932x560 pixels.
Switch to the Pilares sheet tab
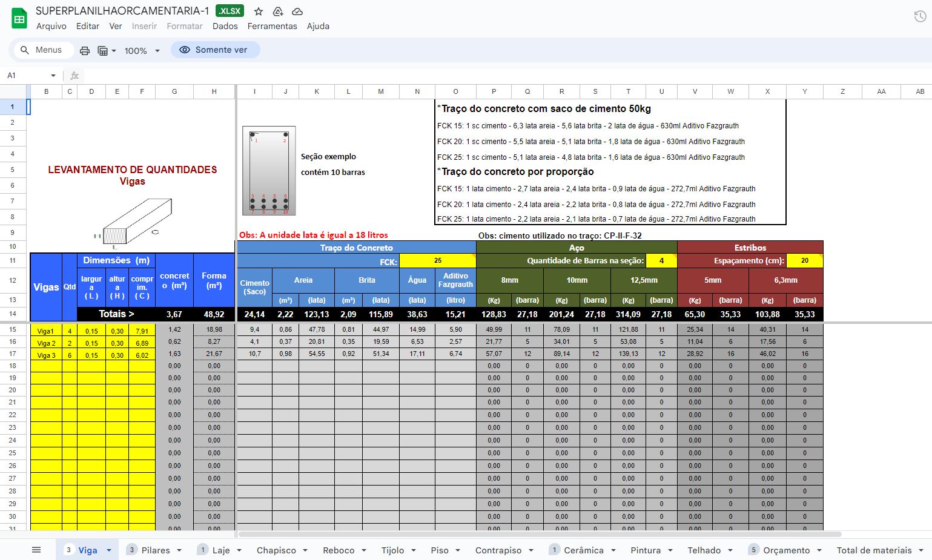(x=156, y=550)
